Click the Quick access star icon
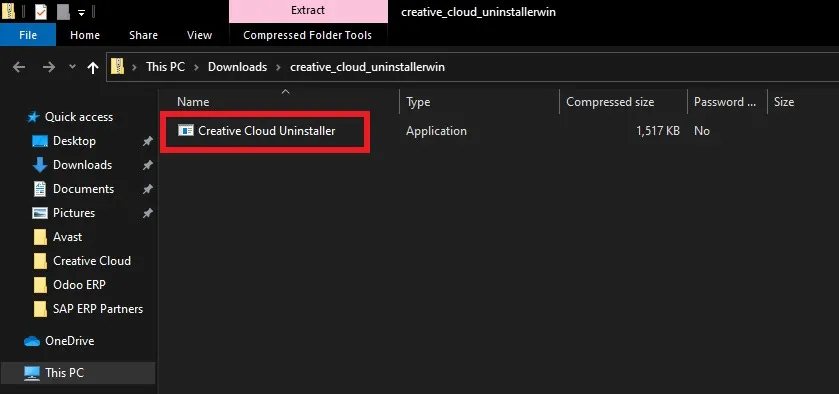The image size is (839, 394). (33, 117)
